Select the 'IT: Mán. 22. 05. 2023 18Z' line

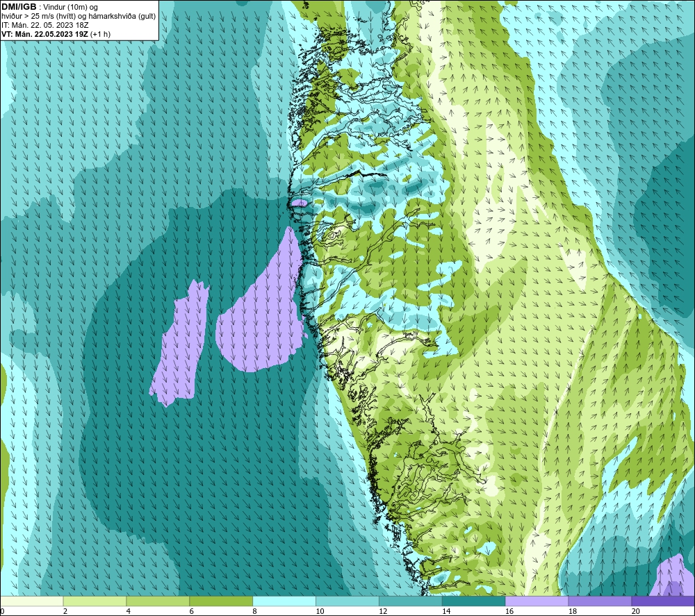click(44, 25)
